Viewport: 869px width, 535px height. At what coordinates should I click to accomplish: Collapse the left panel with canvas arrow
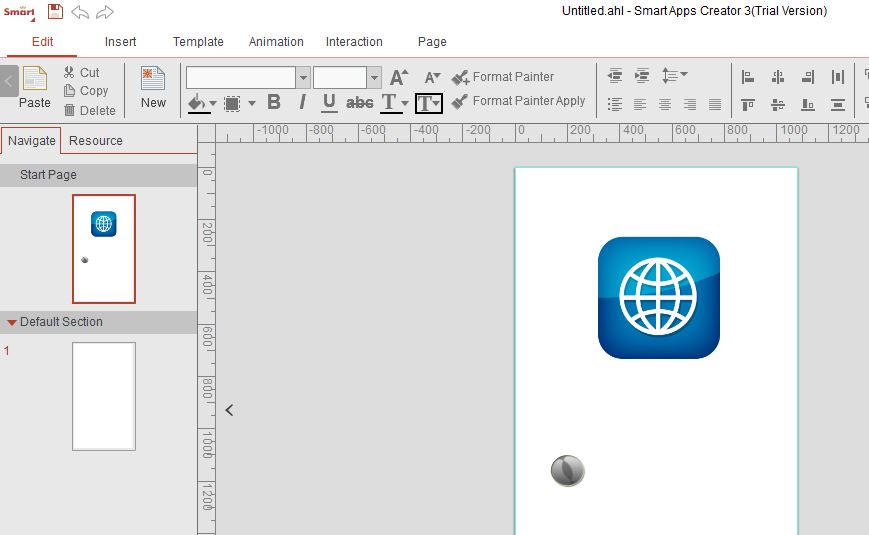click(229, 410)
